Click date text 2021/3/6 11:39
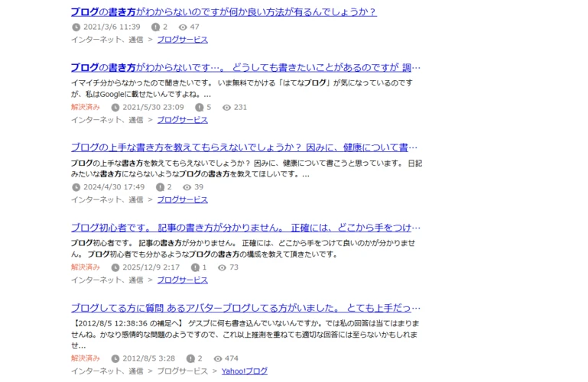The height and width of the screenshot is (382, 588). [112, 27]
